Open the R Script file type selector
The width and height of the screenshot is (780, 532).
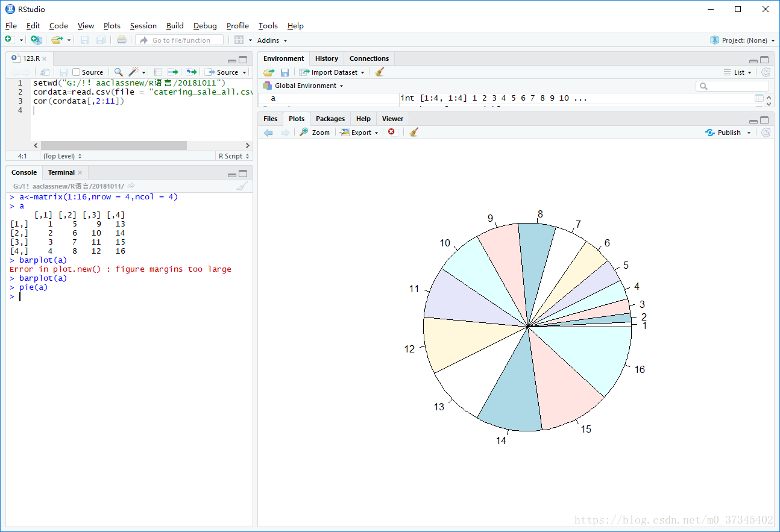(233, 156)
